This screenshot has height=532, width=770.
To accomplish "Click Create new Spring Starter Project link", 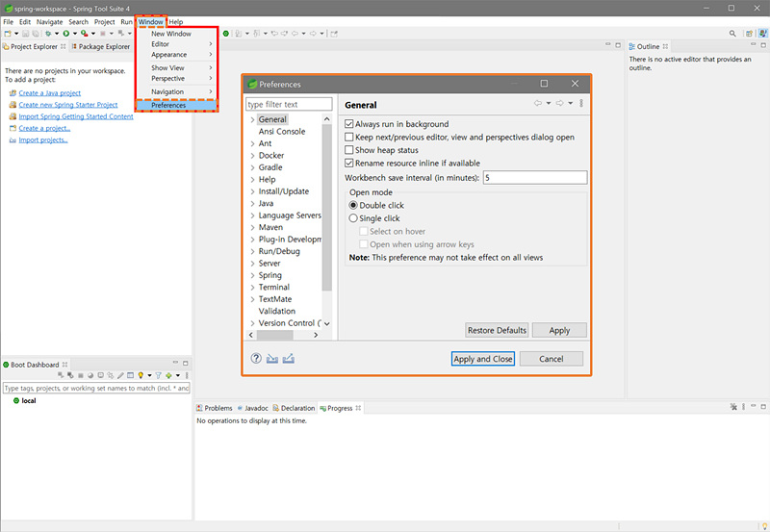I will click(67, 105).
